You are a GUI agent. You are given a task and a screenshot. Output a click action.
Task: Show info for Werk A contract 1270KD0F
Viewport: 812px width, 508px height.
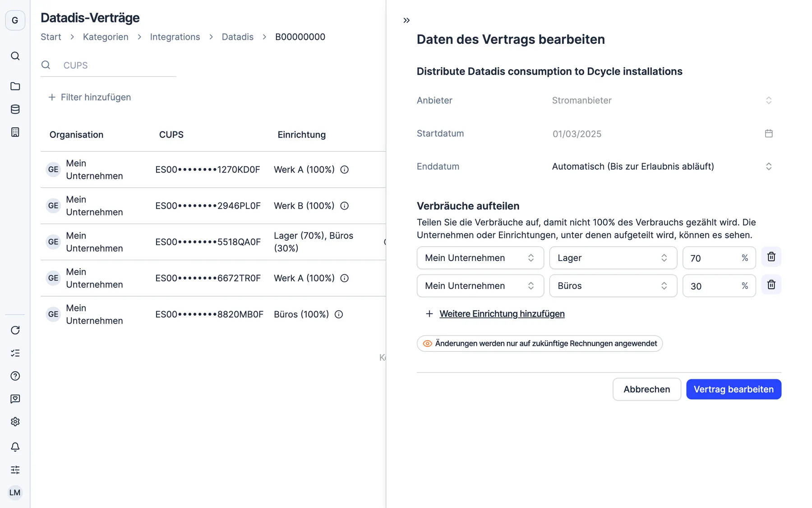[345, 170]
